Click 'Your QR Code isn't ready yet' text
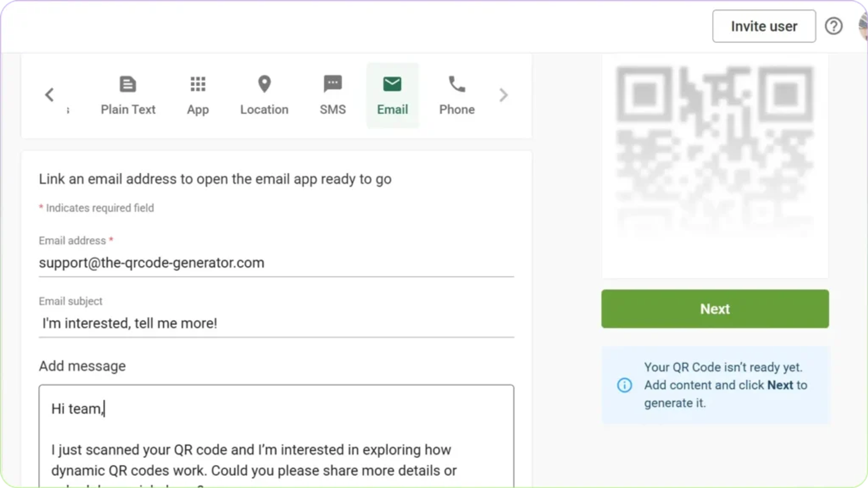Image resolution: width=868 pixels, height=488 pixels. (x=723, y=367)
